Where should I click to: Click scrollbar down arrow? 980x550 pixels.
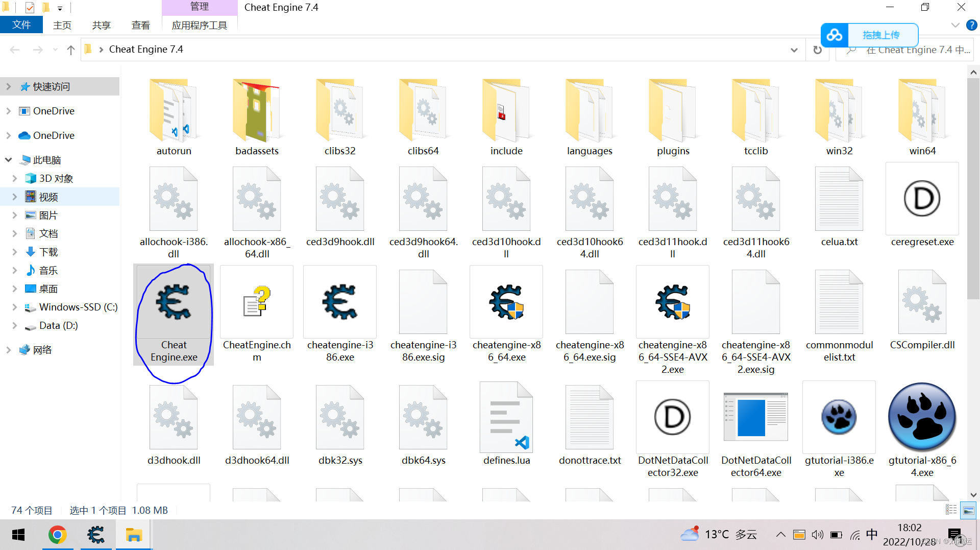[x=973, y=495]
